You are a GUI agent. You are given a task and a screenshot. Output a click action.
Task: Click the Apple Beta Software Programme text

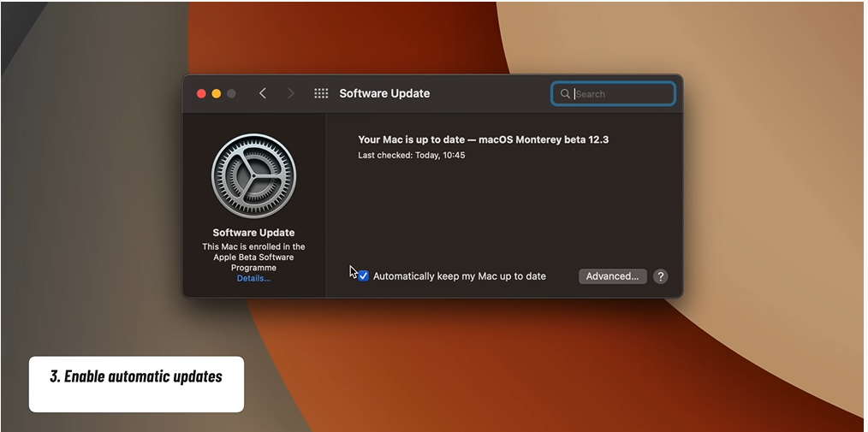253,257
